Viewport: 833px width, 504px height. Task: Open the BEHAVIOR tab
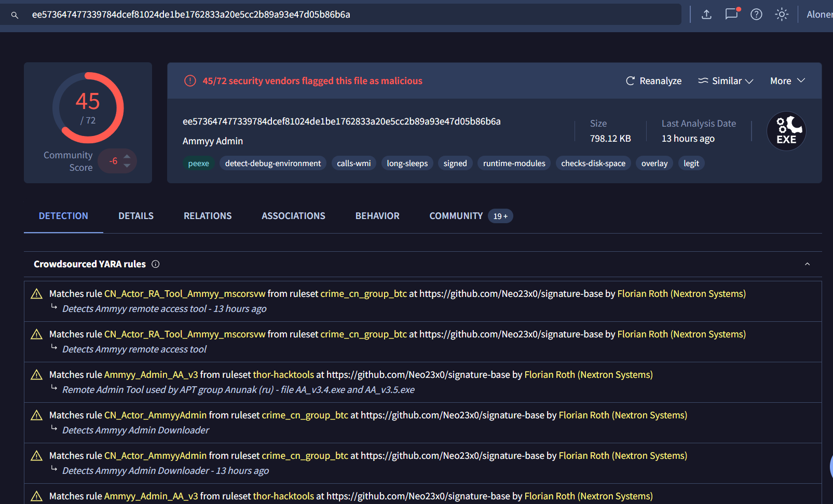point(377,216)
